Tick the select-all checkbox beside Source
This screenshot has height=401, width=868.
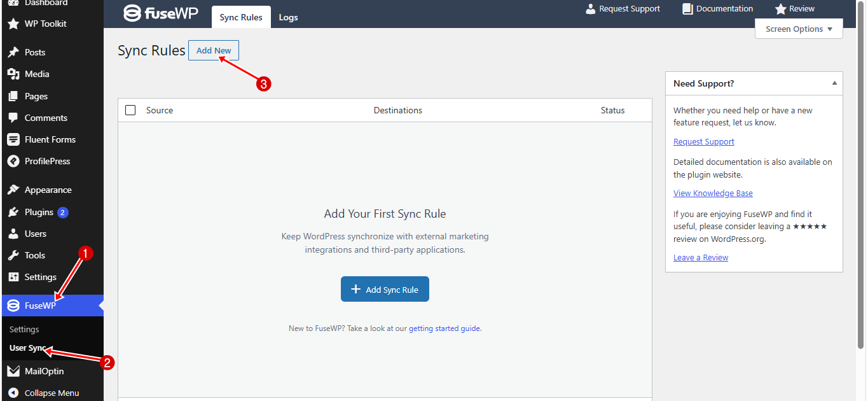[130, 110]
